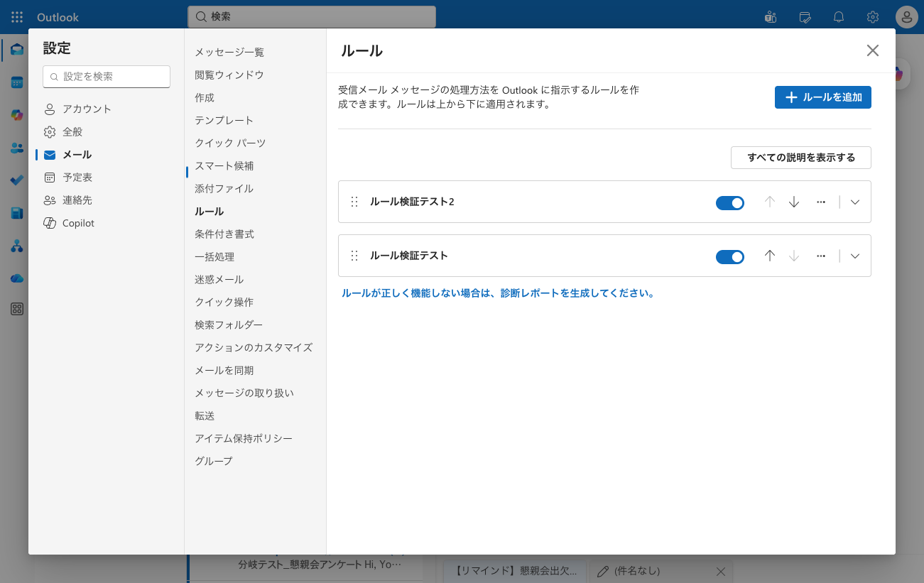Close the (件名なし) draft tab
The image size is (924, 583).
coord(720,571)
